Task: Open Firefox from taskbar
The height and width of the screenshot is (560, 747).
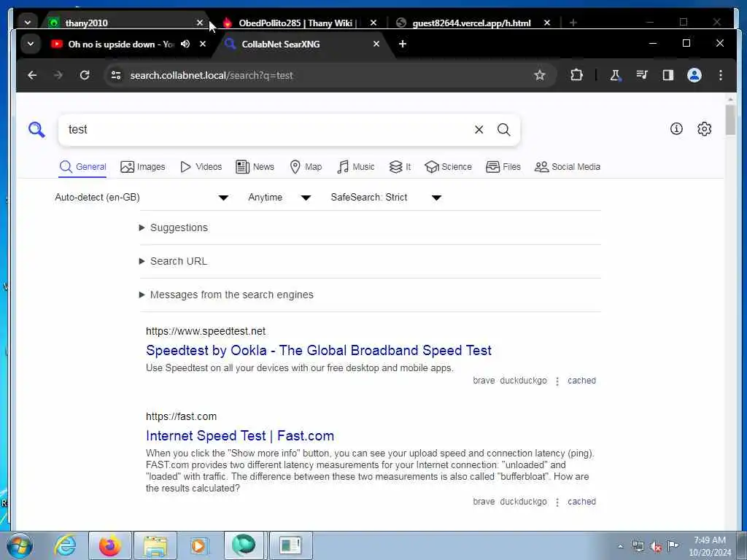Action: pyautogui.click(x=110, y=545)
